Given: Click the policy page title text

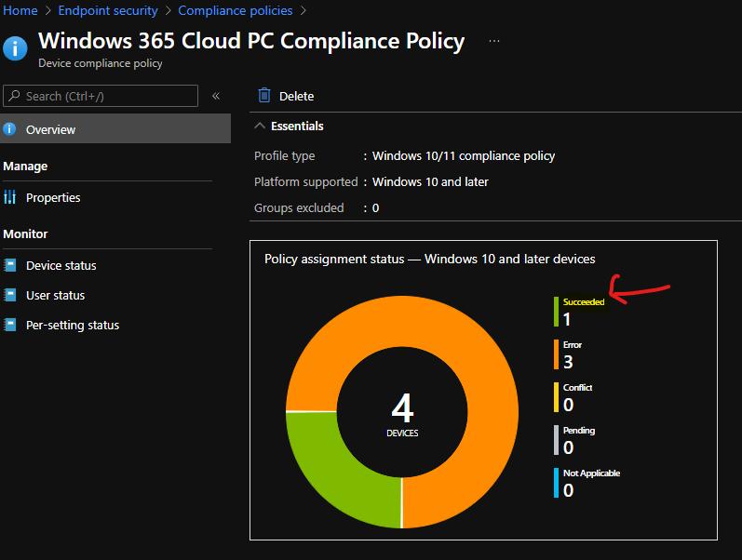Looking at the screenshot, I should click(x=251, y=41).
